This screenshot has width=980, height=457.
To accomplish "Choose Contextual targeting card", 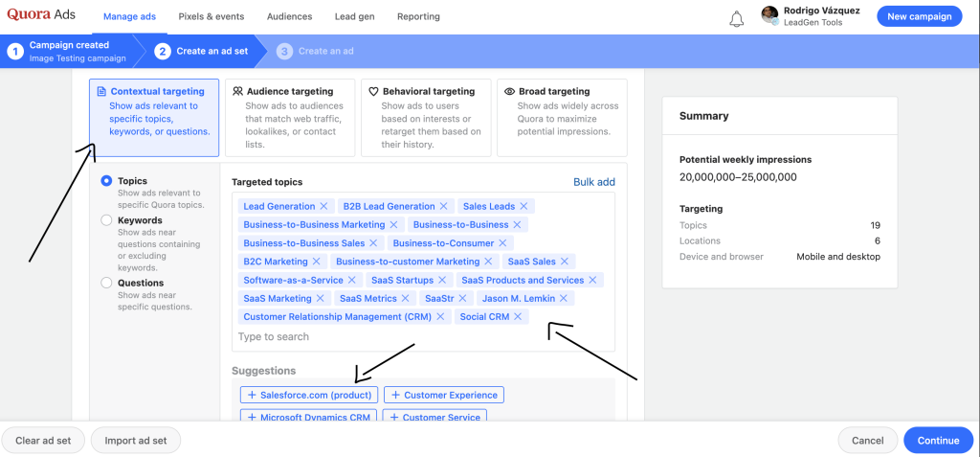I will [154, 118].
